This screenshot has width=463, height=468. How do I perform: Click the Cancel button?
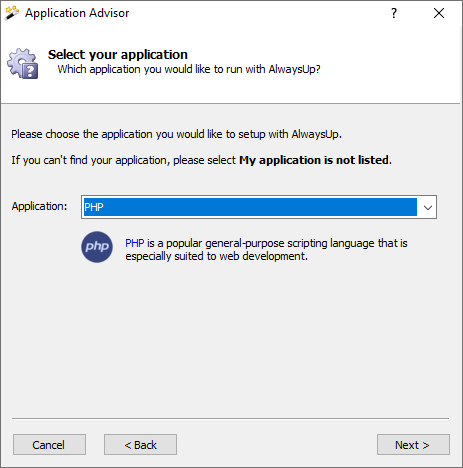pyautogui.click(x=49, y=445)
